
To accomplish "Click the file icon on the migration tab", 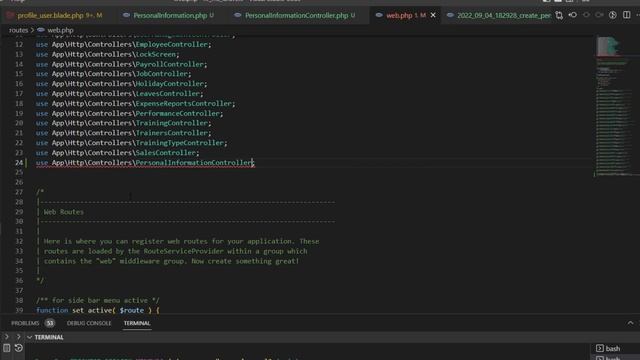I will 450,16.
